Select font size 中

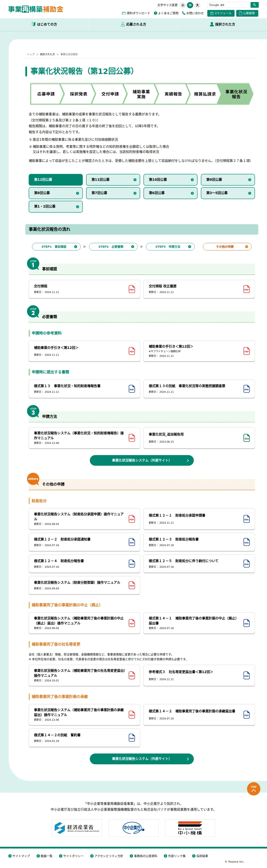pyautogui.click(x=190, y=5)
